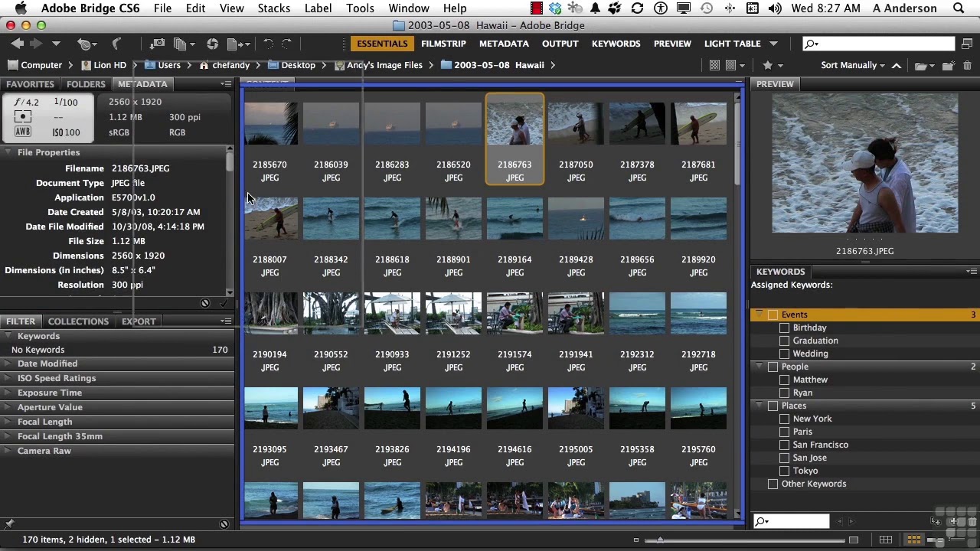
Task: Adjust the thumbnail size slider
Action: point(659,540)
